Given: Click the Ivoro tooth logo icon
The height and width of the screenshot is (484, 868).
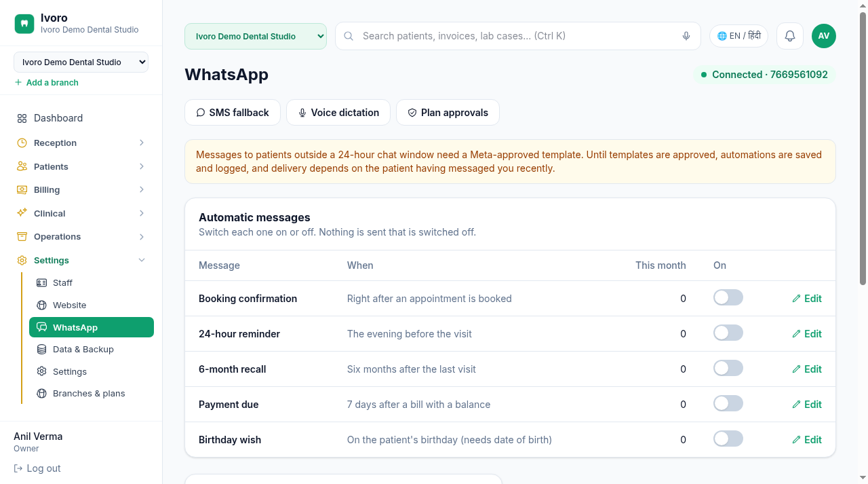Looking at the screenshot, I should (x=24, y=24).
